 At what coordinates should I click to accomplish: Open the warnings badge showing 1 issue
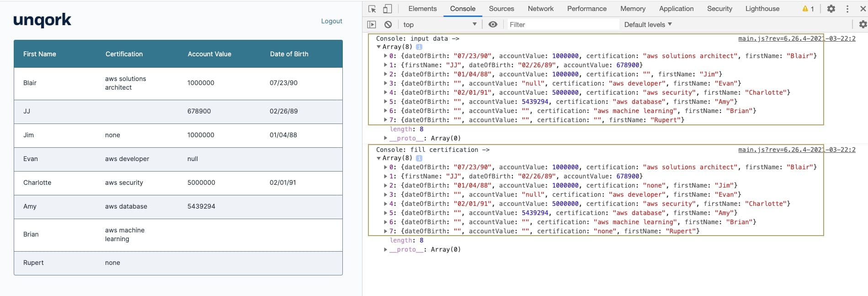tap(808, 9)
